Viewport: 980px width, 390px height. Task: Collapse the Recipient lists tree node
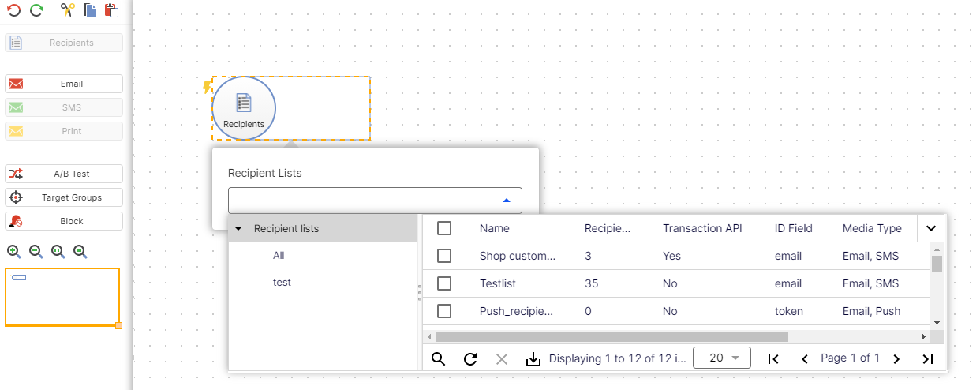click(238, 229)
